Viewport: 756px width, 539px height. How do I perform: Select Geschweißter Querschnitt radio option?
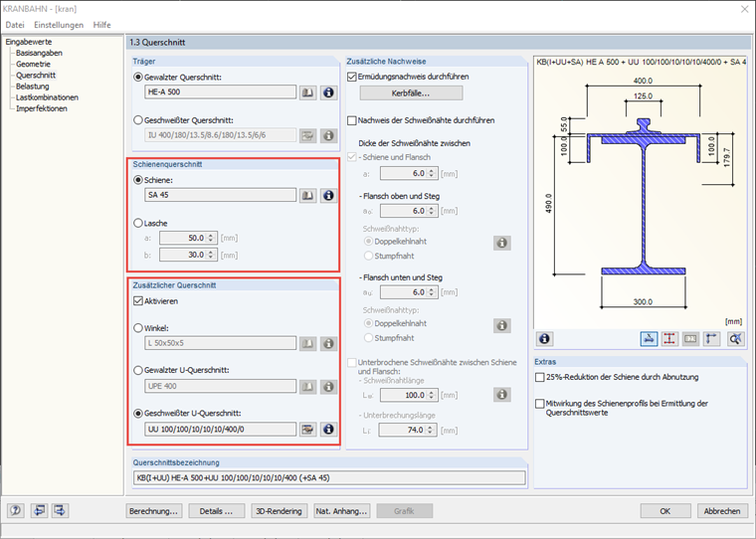point(138,120)
